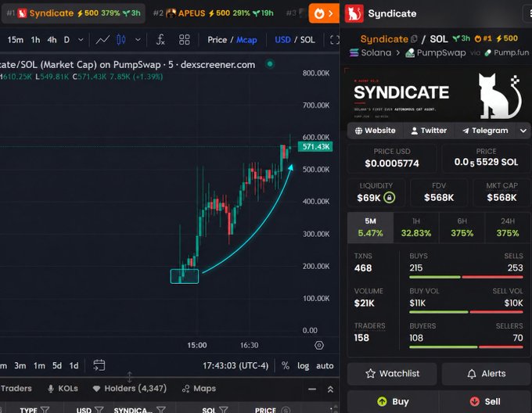Select #2 APEUS trending token
The height and width of the screenshot is (413, 532).
[213, 13]
